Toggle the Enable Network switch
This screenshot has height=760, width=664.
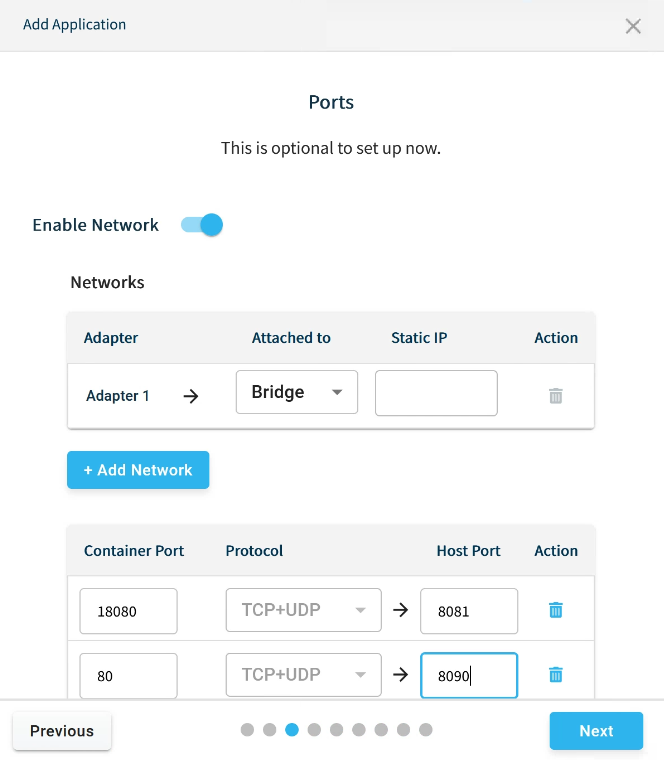coord(202,225)
